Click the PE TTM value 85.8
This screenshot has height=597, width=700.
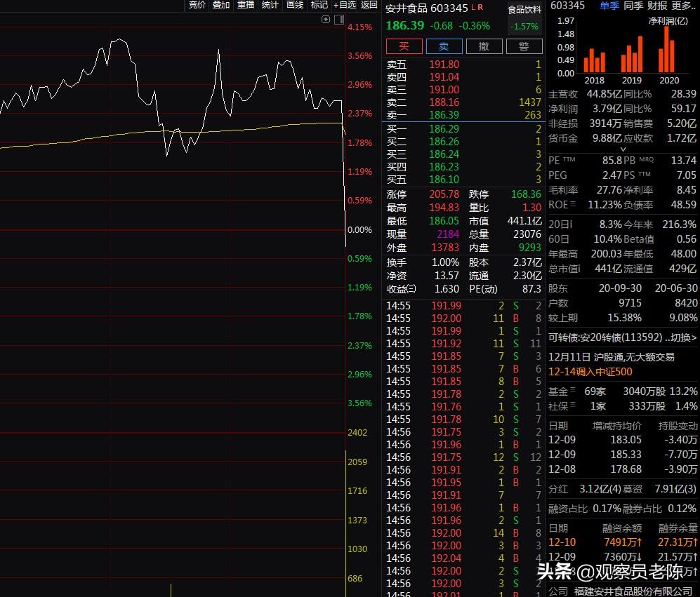coord(612,160)
